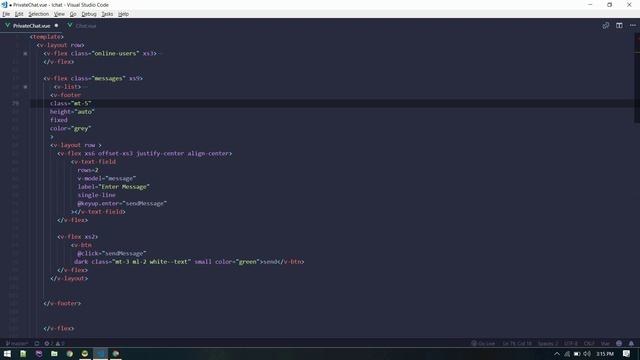Click the @keyup.enter="sendMessage" line

pos(122,203)
